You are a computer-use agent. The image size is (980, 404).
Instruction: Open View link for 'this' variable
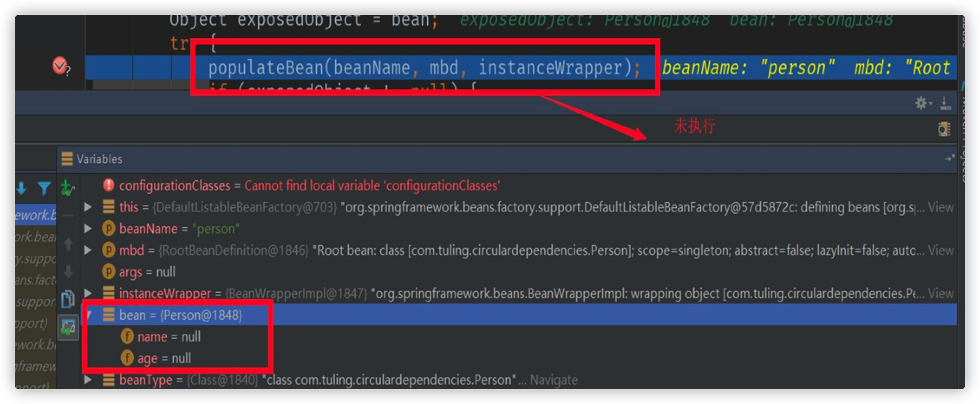click(941, 207)
